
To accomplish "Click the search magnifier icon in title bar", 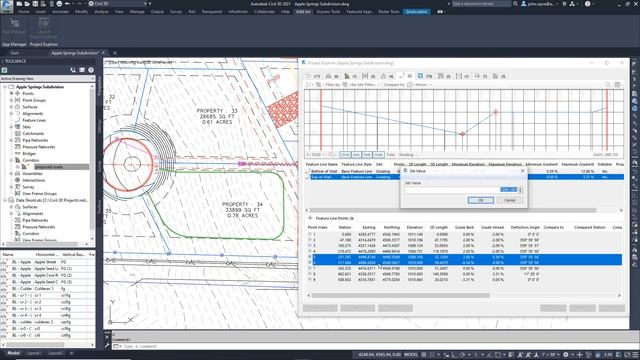I will tap(516, 4).
